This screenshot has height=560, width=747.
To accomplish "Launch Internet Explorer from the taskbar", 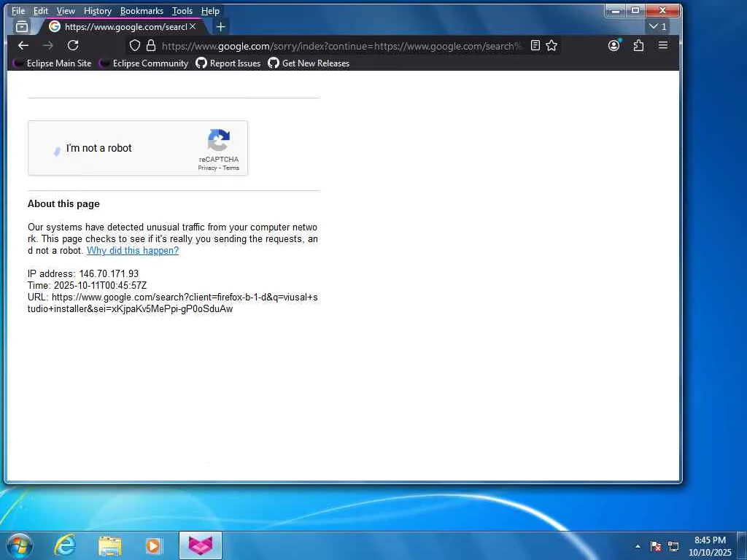I will tap(64, 545).
